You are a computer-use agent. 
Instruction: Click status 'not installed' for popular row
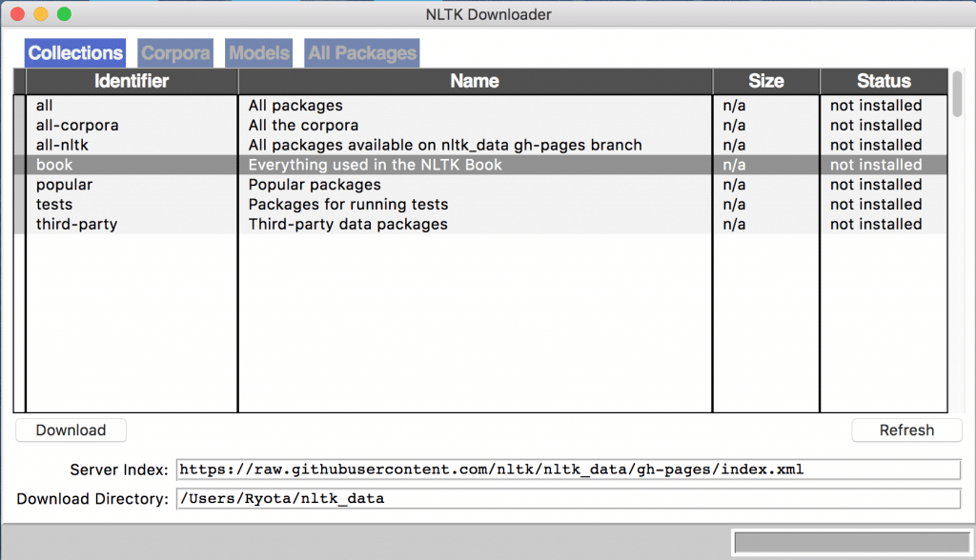click(x=876, y=185)
